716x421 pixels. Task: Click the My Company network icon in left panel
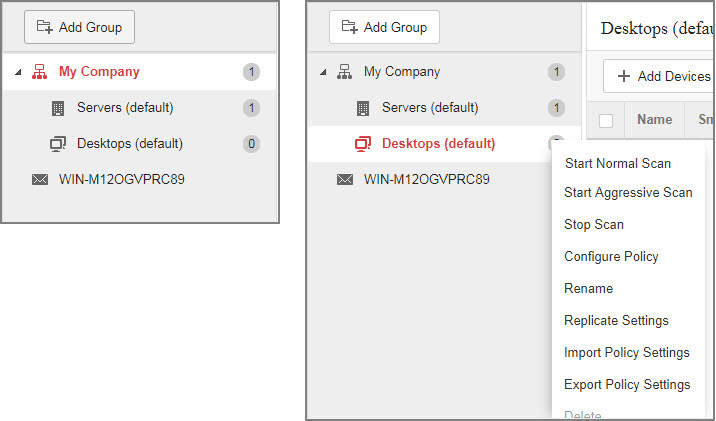[39, 72]
